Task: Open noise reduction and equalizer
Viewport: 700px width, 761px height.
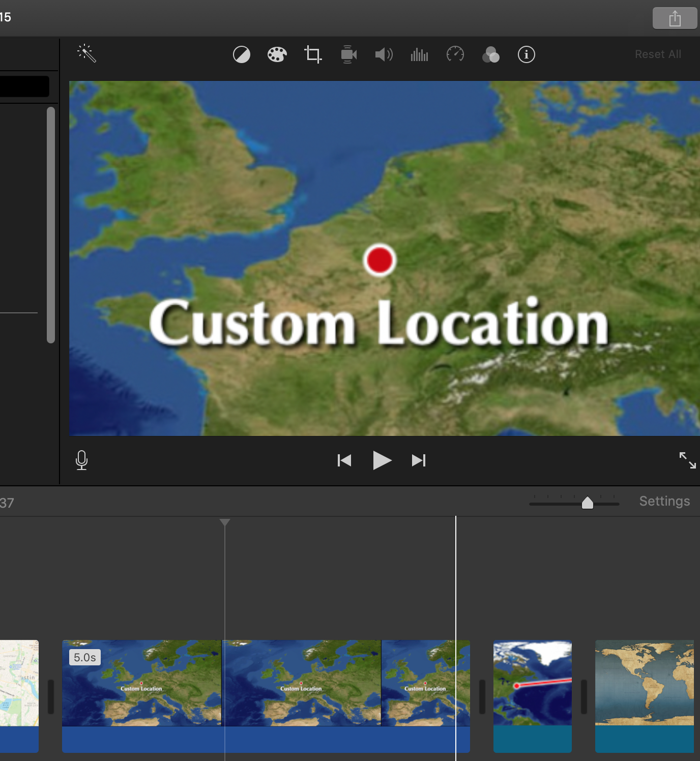Action: pyautogui.click(x=419, y=54)
